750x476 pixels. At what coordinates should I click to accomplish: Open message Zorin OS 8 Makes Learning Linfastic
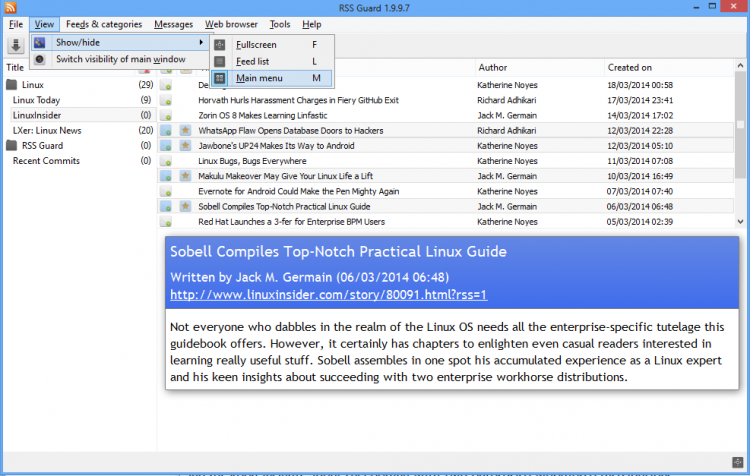pyautogui.click(x=263, y=116)
